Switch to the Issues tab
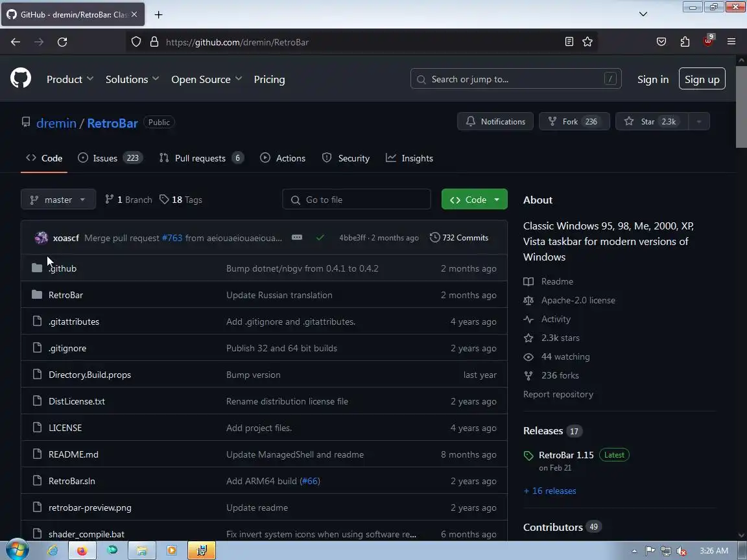 point(110,158)
